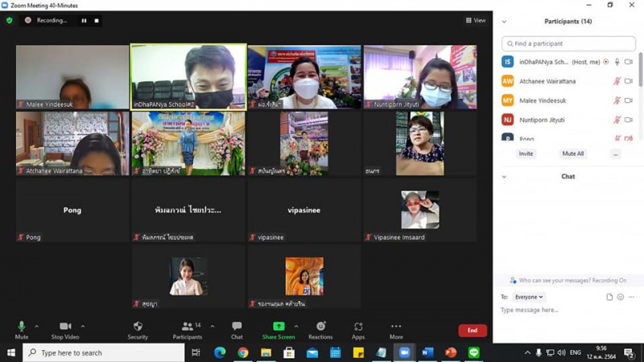Open the chat emoji picker
This screenshot has height=362, width=644.
[620, 297]
